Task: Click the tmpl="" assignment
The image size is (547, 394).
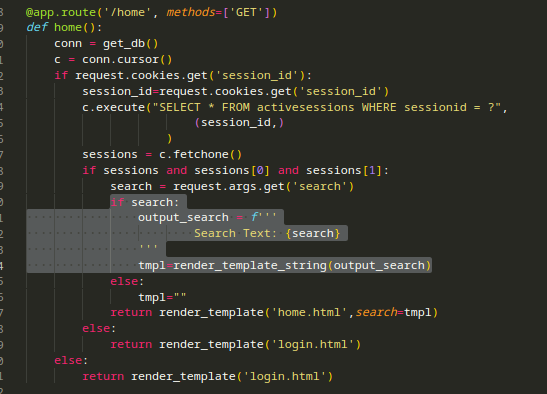Action: pos(162,297)
